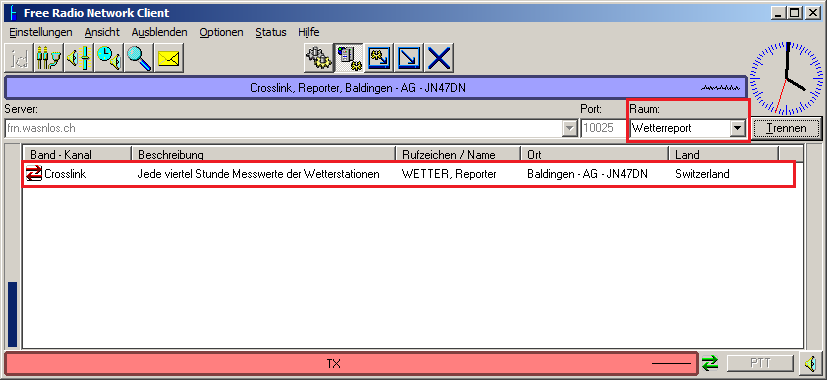The width and height of the screenshot is (827, 380).
Task: Click the red TX status bar
Action: tap(351, 363)
